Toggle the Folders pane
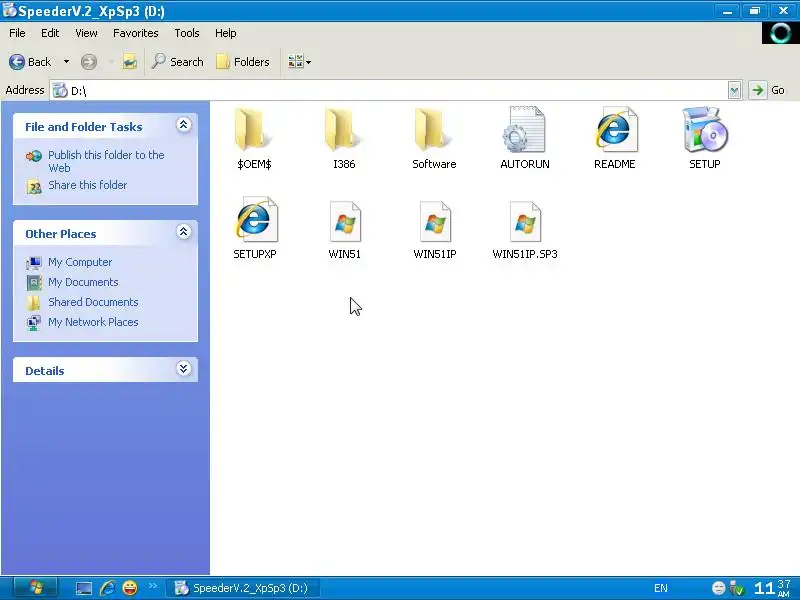This screenshot has height=600, width=800. [243, 62]
